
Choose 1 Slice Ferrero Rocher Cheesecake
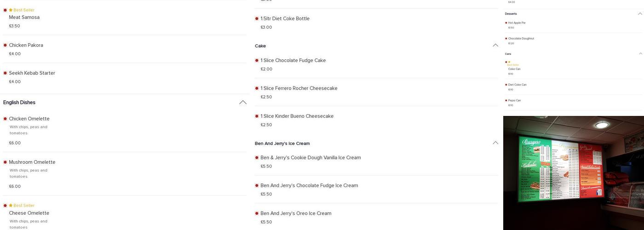[x=299, y=88]
